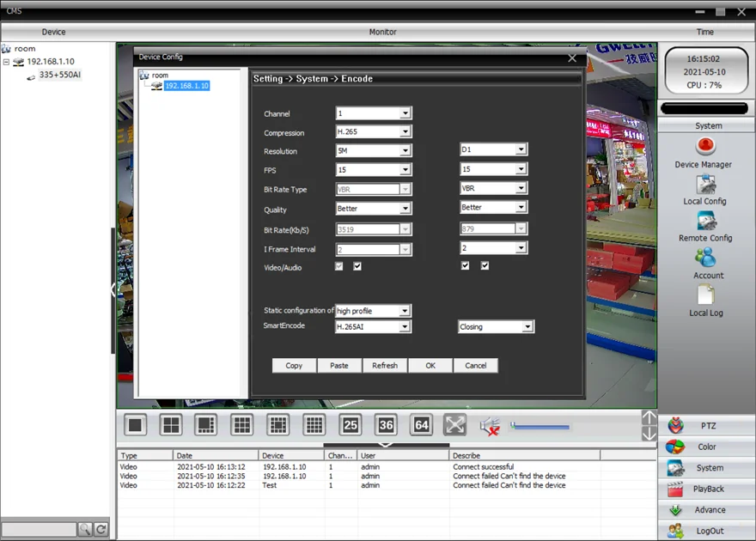
Task: Toggle main stream audio checkbox
Action: 357,267
